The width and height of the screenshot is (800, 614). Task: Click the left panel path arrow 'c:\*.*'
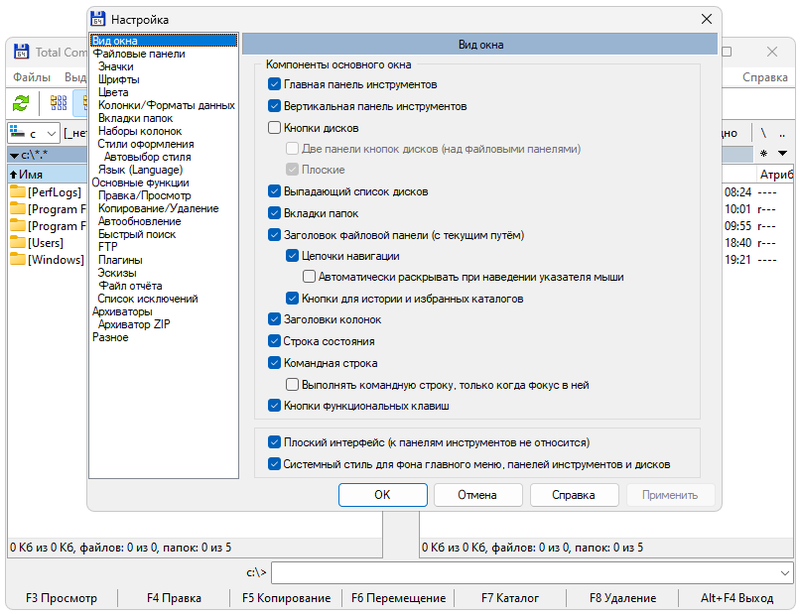(x=14, y=155)
